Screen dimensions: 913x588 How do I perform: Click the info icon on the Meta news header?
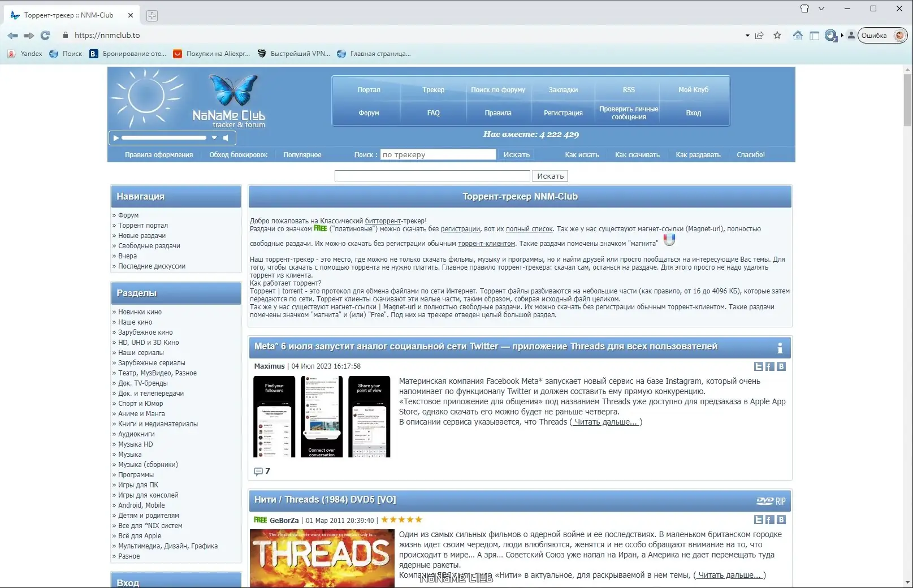point(780,348)
